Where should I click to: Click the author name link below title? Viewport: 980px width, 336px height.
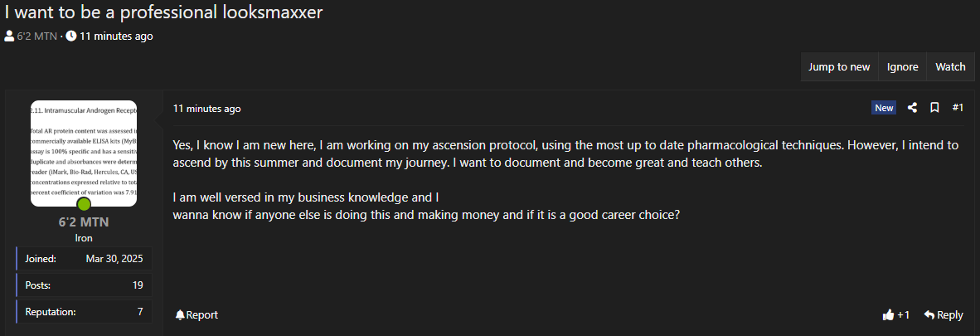tap(37, 37)
